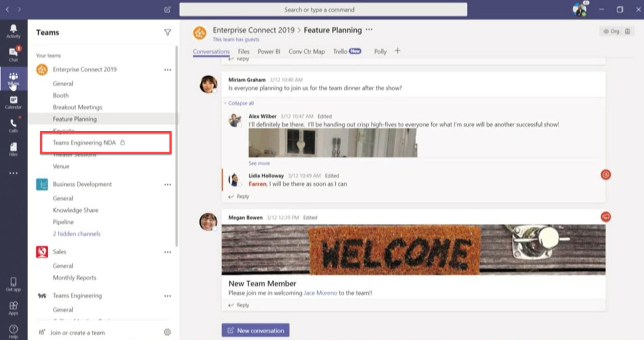Open the Conv Ctr Map tab
The width and height of the screenshot is (644, 340).
pyautogui.click(x=307, y=52)
